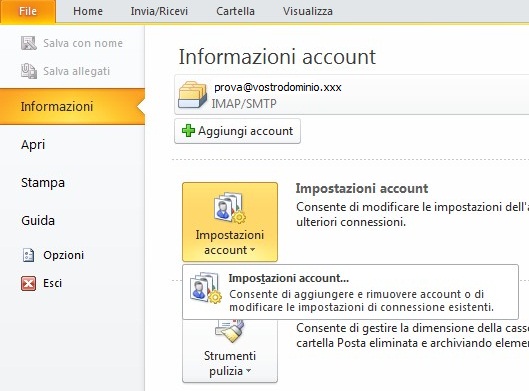Click the Aggiungi account button
This screenshot has width=529, height=391.
pyautogui.click(x=237, y=131)
